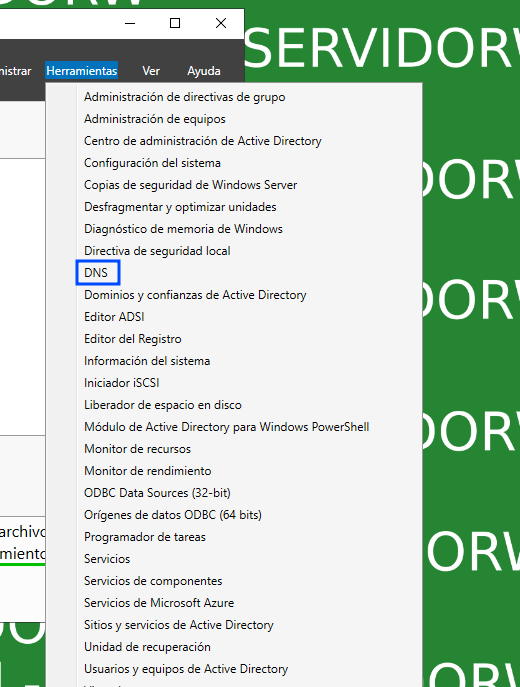Open Editor del Registro
Image resolution: width=520 pixels, height=687 pixels.
[x=132, y=339]
